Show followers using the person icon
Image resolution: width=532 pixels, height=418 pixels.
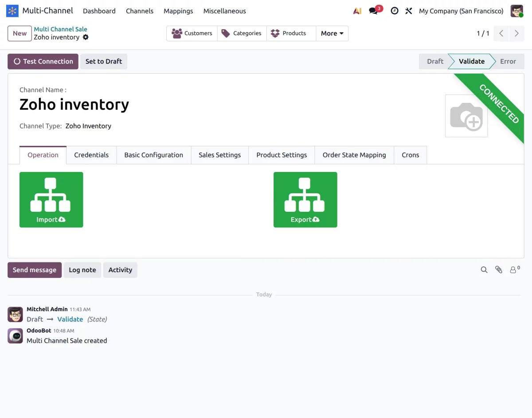click(514, 269)
